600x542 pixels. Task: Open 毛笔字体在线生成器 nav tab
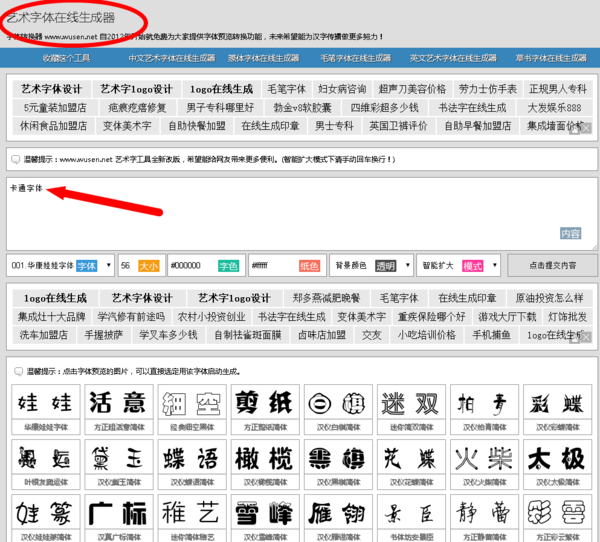coord(355,58)
